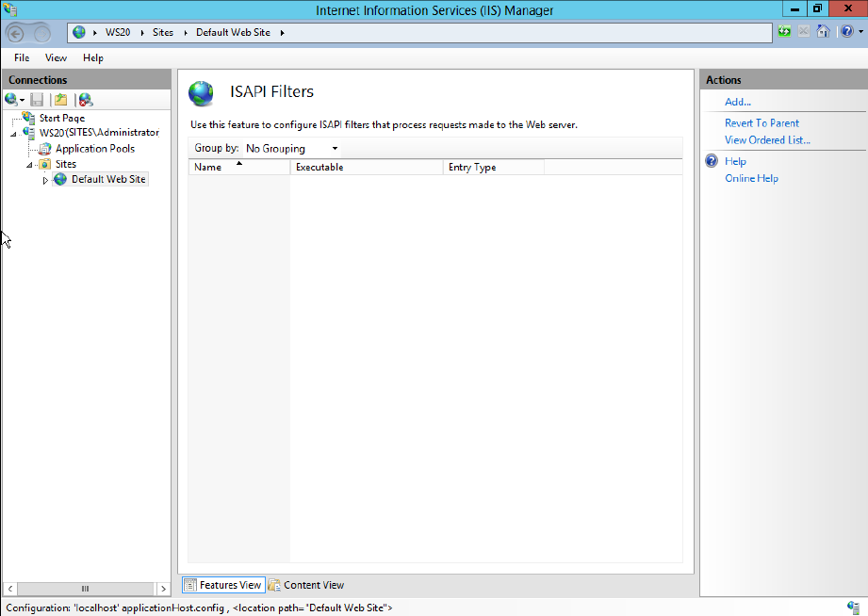Open the Online Help link
The image size is (868, 616).
751,178
